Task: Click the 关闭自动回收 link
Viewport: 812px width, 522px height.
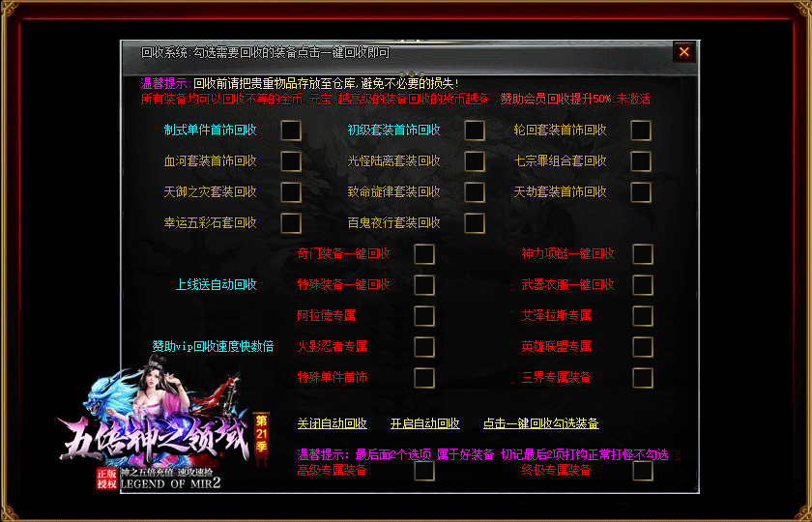Action: pyautogui.click(x=332, y=423)
